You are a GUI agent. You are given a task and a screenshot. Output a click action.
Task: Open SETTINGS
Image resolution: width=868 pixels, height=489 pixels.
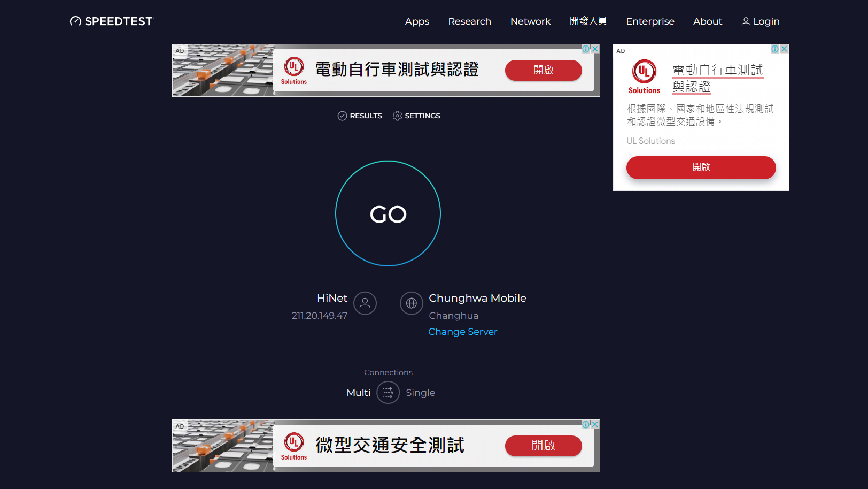click(x=416, y=116)
